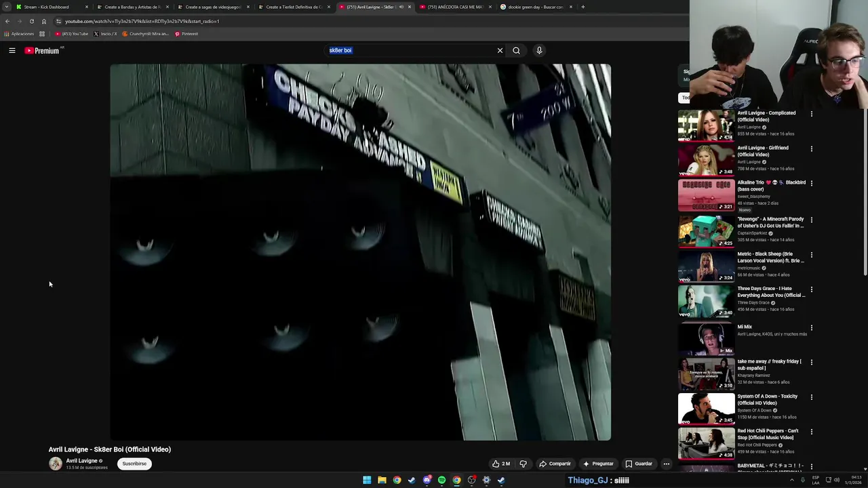View site information icon in address bar
The height and width of the screenshot is (488, 868).
click(58, 21)
